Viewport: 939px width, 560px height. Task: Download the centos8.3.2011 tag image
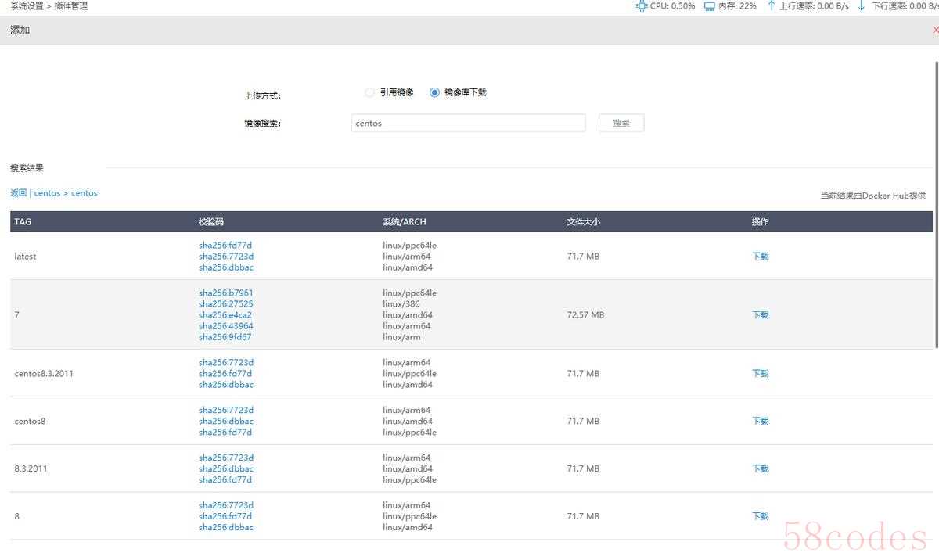tap(760, 373)
